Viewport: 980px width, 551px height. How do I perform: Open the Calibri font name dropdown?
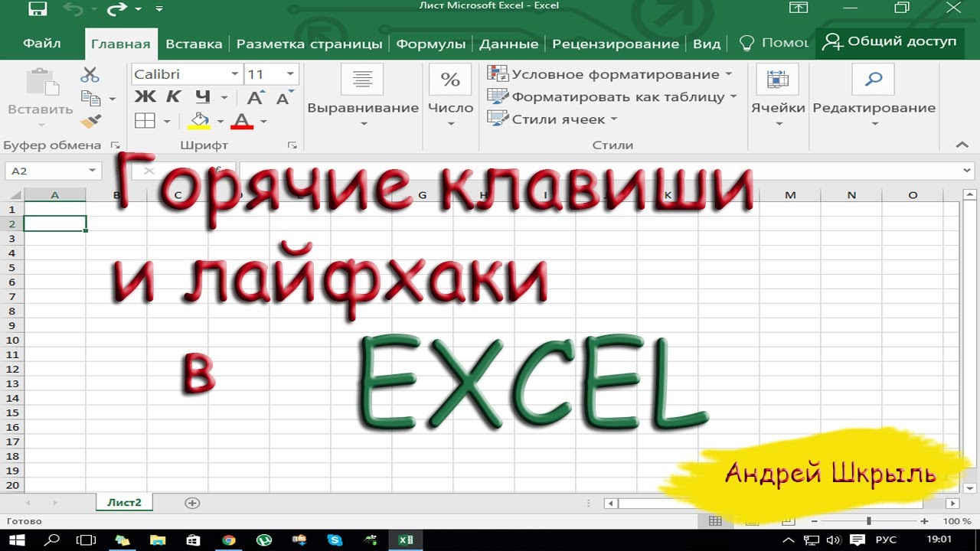(x=235, y=74)
